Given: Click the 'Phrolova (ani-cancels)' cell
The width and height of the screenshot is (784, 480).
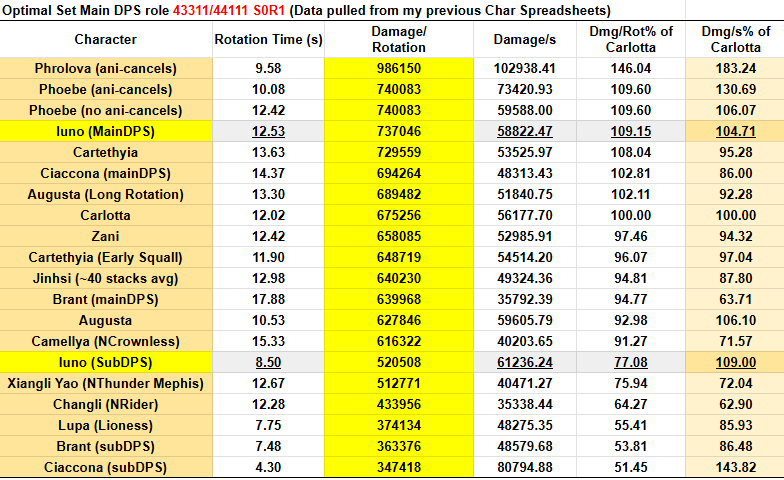Looking at the screenshot, I should pyautogui.click(x=106, y=68).
